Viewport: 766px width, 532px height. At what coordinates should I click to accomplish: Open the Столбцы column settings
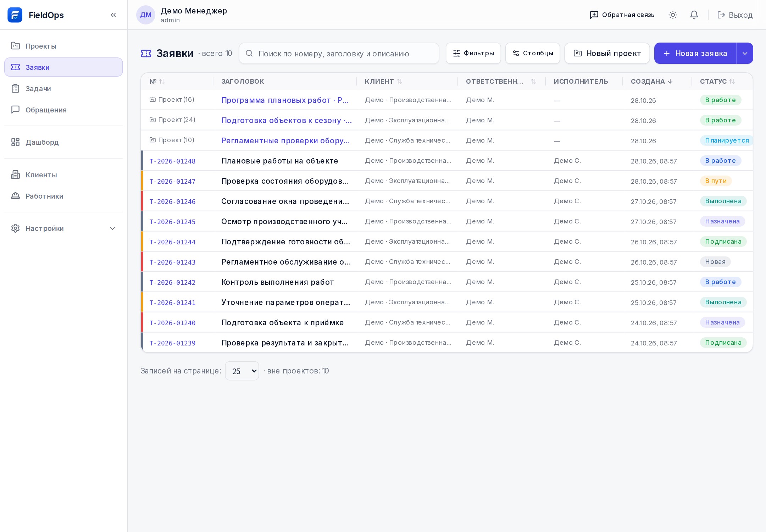point(533,53)
